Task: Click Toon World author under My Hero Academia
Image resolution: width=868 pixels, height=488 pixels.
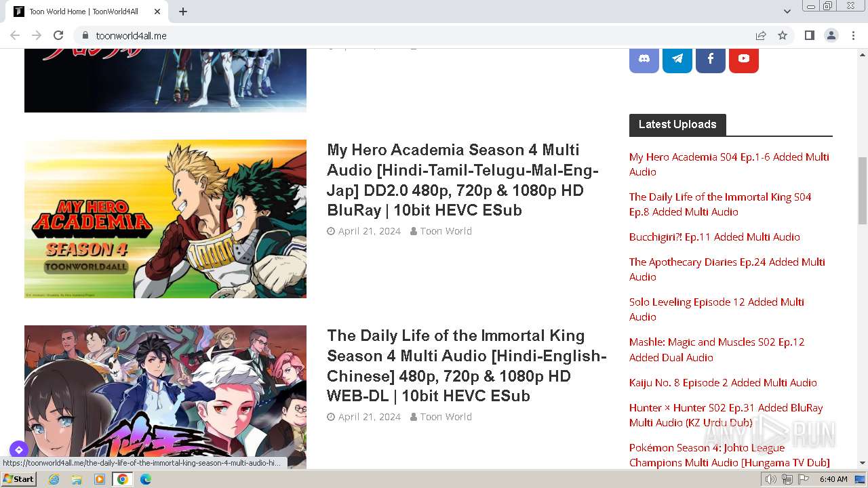Action: point(446,231)
